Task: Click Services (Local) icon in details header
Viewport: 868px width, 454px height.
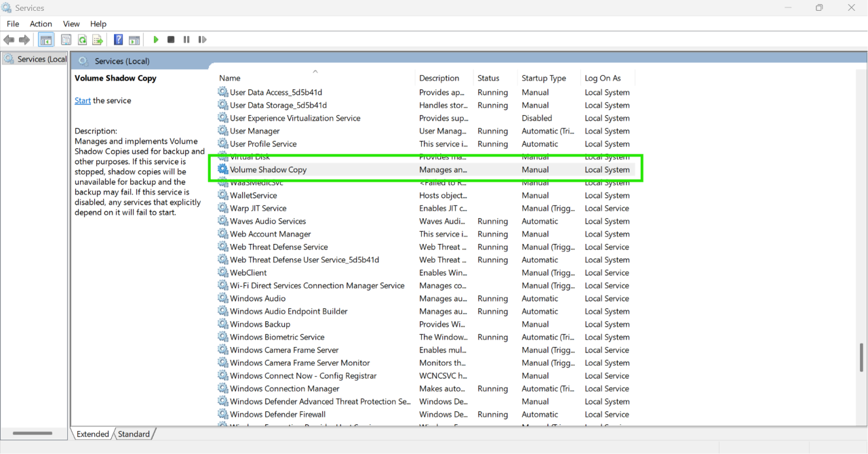Action: 83,61
